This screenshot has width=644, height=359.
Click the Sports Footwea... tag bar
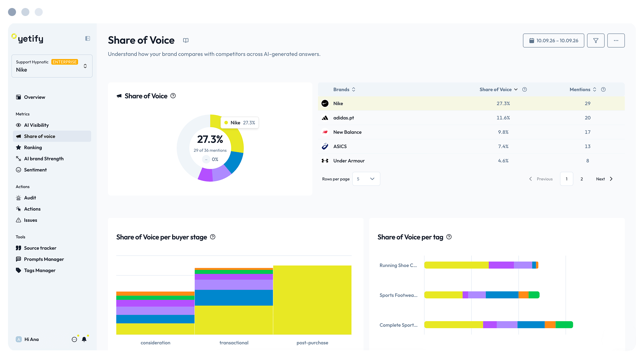coord(482,295)
